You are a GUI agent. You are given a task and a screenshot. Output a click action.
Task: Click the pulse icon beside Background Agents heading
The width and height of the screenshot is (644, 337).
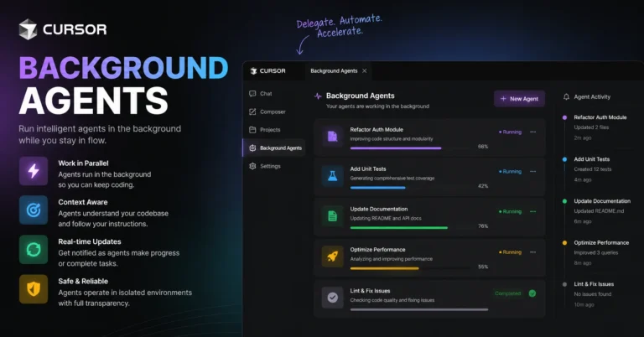[318, 96]
